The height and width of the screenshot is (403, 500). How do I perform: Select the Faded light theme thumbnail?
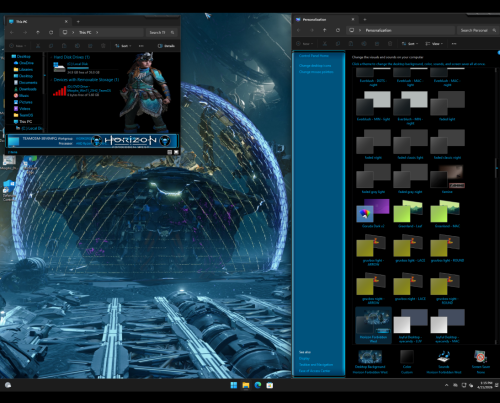click(x=447, y=103)
